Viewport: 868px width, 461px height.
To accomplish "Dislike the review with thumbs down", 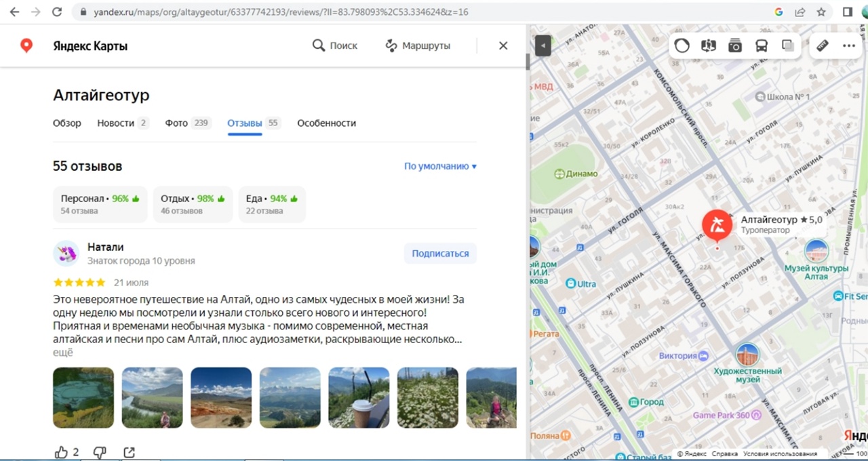I will pos(100,452).
